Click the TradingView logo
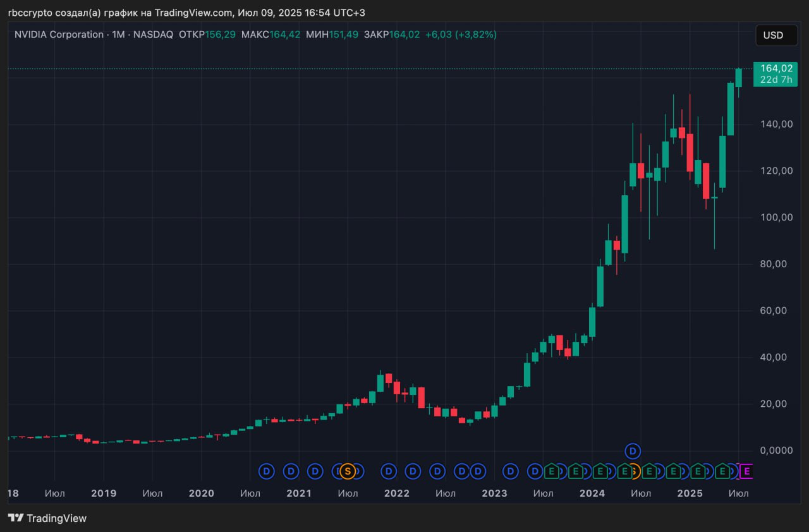809x532 pixels. click(x=47, y=518)
